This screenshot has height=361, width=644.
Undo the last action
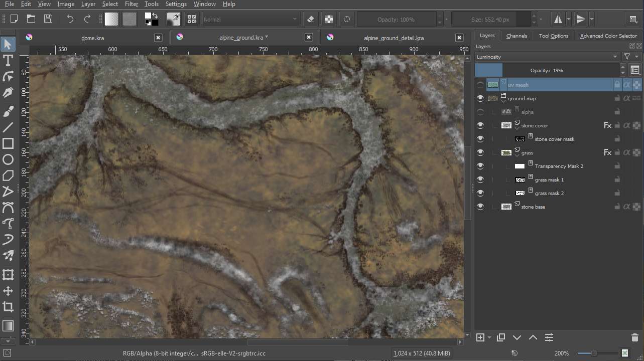[x=70, y=19]
